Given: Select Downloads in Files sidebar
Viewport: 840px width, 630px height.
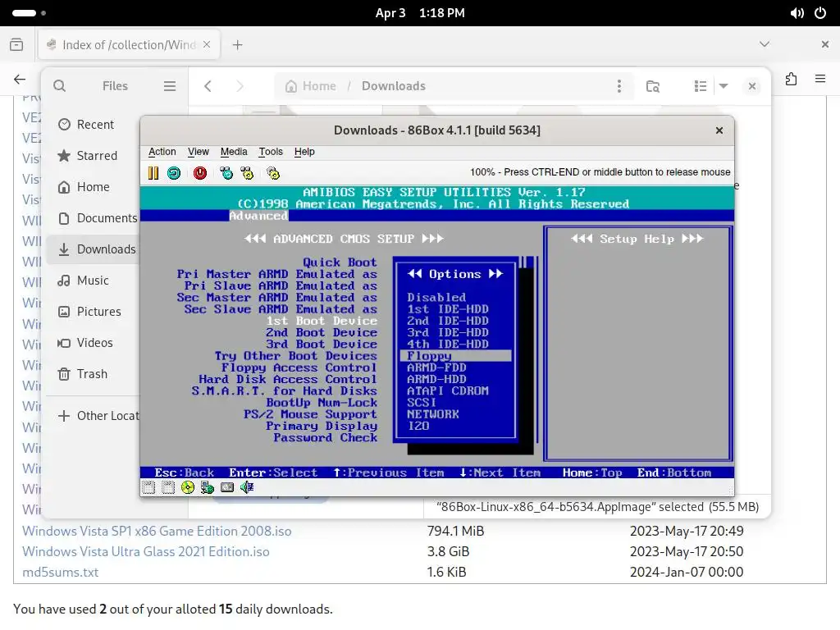Looking at the screenshot, I should click(x=93, y=249).
